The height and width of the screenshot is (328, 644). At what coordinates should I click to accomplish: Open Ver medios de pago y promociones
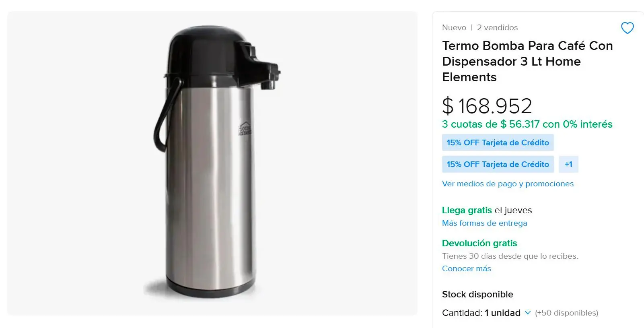(x=508, y=184)
